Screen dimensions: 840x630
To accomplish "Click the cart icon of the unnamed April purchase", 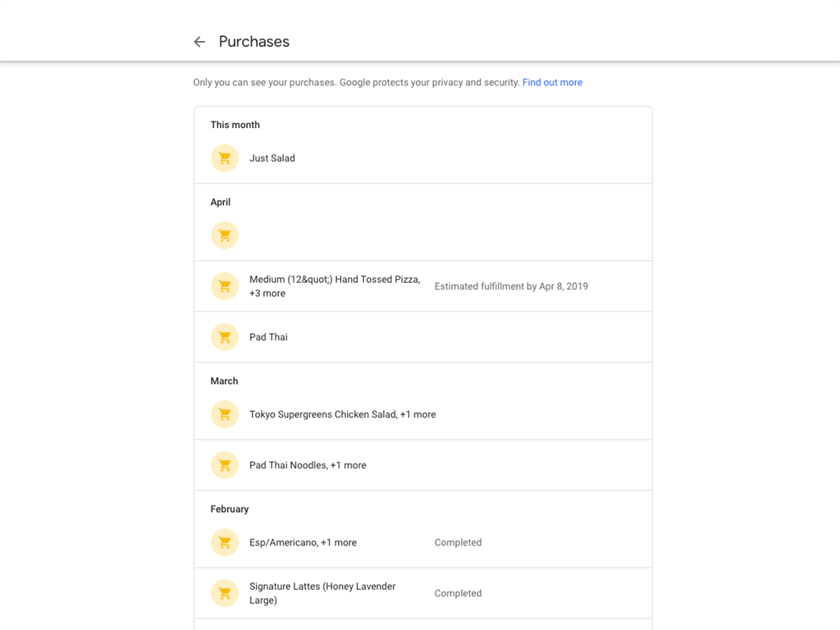I will pyautogui.click(x=225, y=235).
